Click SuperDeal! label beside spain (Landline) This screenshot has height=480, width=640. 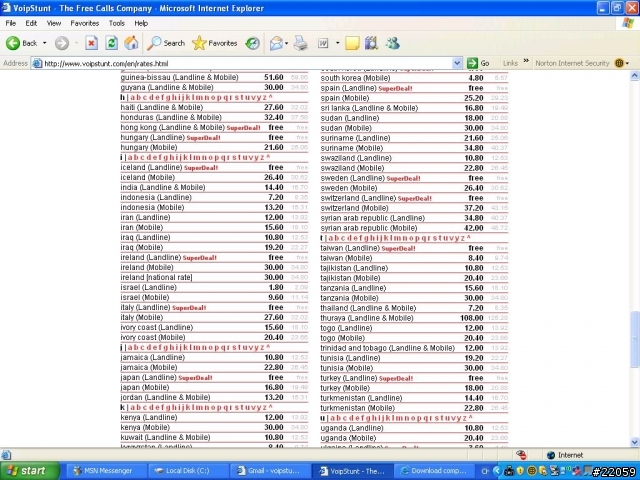[396, 89]
